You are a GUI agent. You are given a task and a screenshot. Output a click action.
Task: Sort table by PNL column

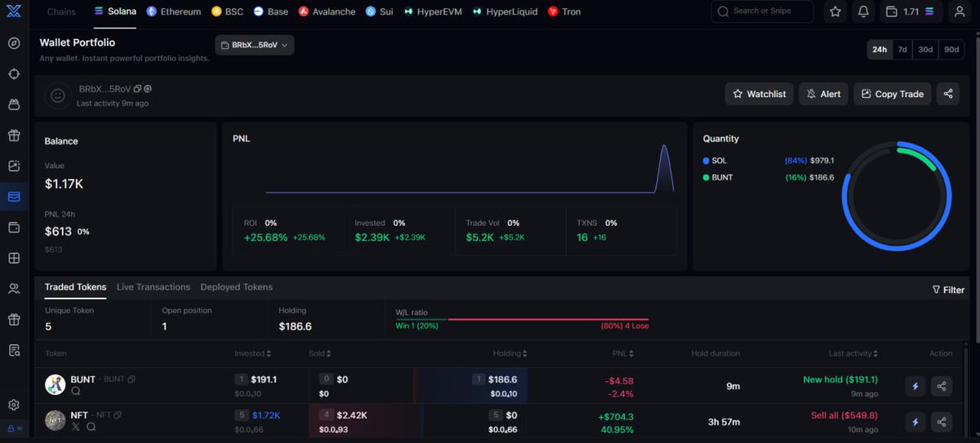click(x=624, y=353)
